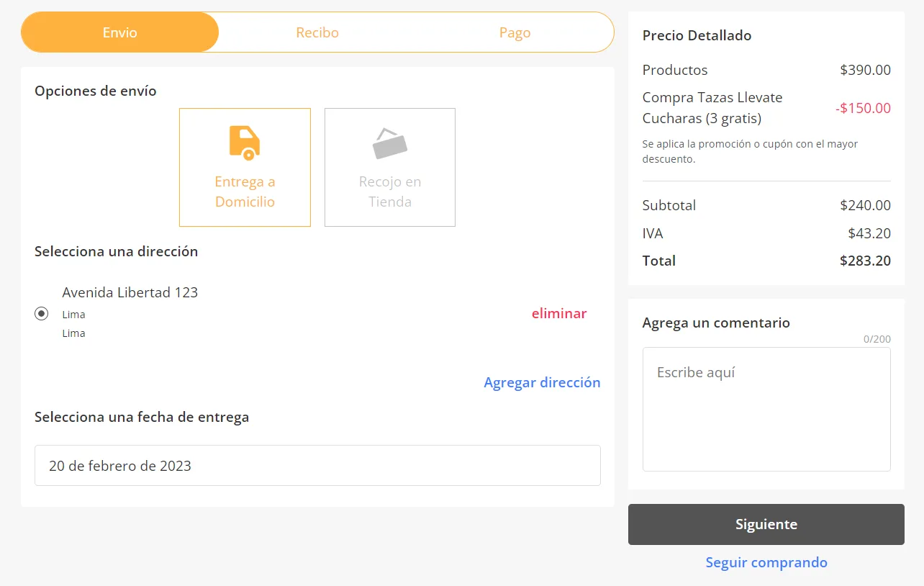
Task: Click the Seguir comprando link
Action: point(766,562)
